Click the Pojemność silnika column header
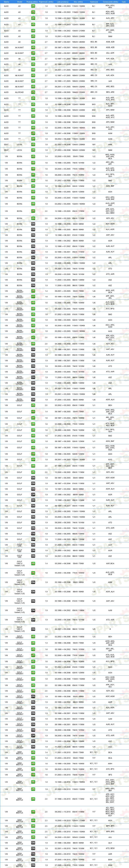 tap(46, 2)
